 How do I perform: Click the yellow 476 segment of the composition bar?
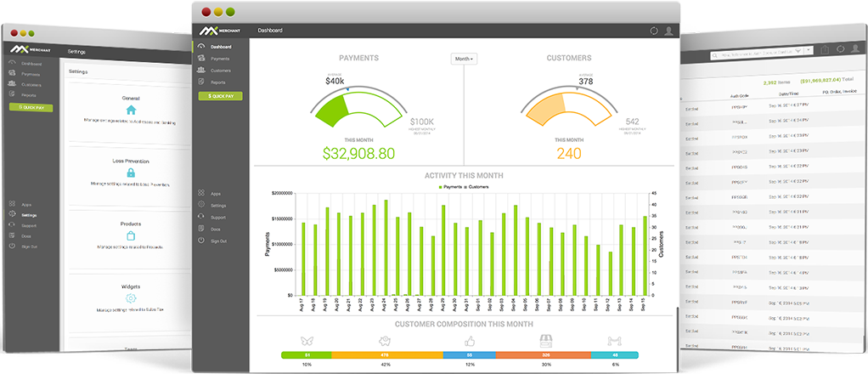387,354
